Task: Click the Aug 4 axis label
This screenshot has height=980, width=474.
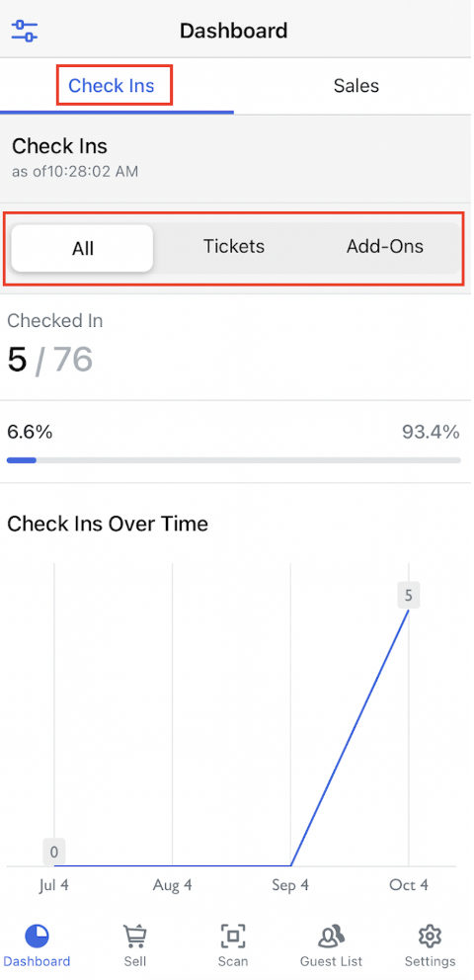Action: tap(173, 885)
